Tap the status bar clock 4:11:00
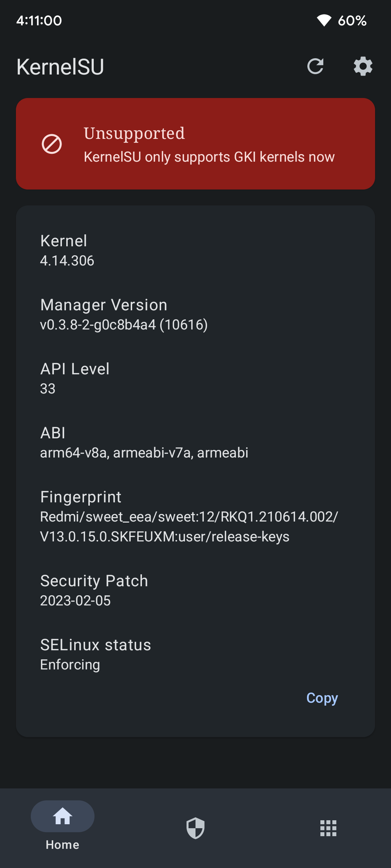The image size is (391, 868). 39,21
